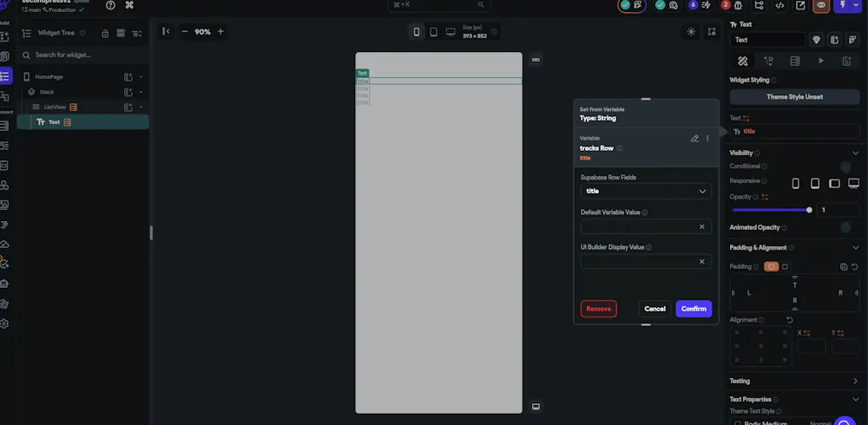This screenshot has width=868, height=425.
Task: Switch to the Documentation tab in properties panel
Action: [x=846, y=61]
